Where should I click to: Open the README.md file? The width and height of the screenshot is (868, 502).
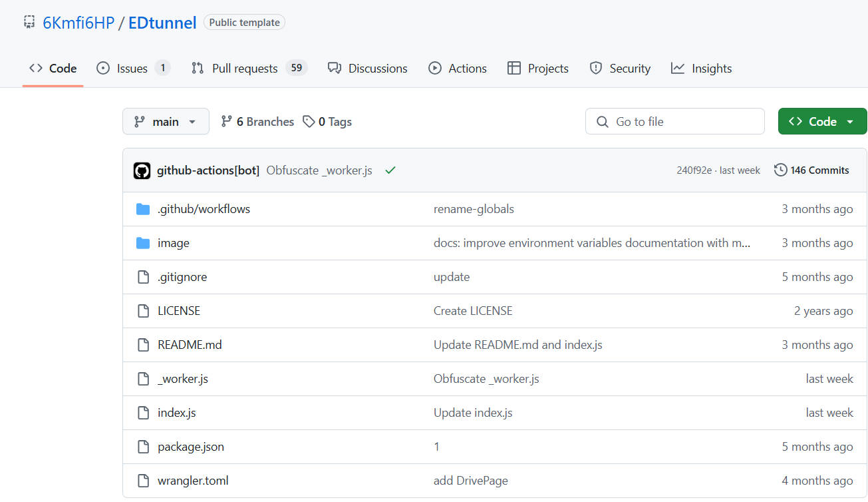click(190, 345)
